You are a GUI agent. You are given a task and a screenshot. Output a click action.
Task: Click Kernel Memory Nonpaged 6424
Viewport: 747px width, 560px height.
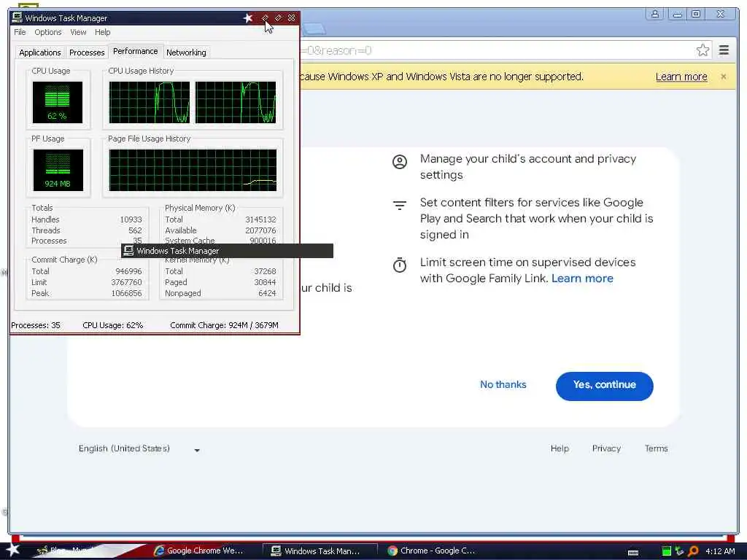(267, 293)
